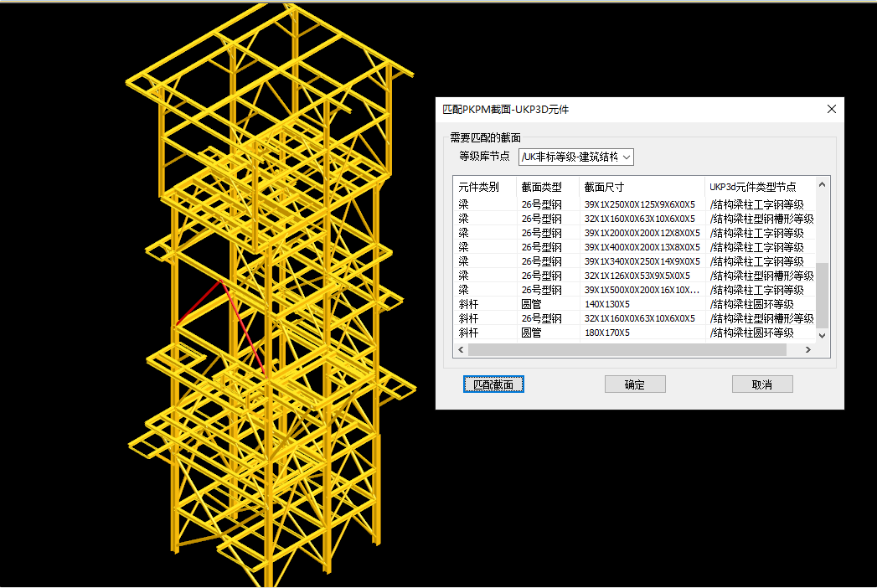Click the 截面类型 column header
877x588 pixels.
541,187
